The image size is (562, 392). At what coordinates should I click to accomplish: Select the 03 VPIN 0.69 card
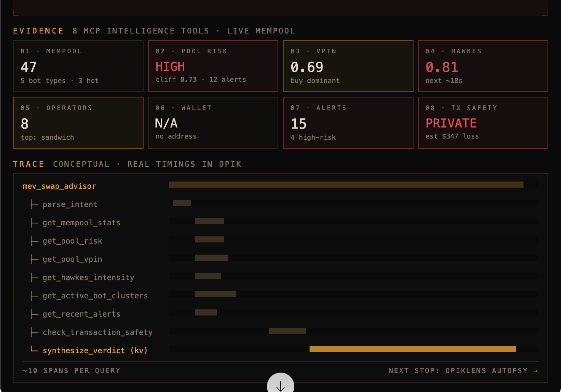[348, 66]
